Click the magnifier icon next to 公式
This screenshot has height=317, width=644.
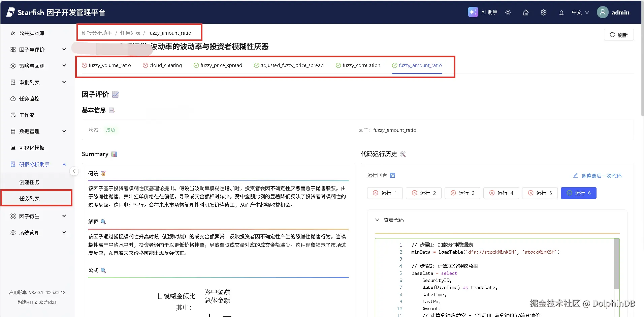click(103, 270)
